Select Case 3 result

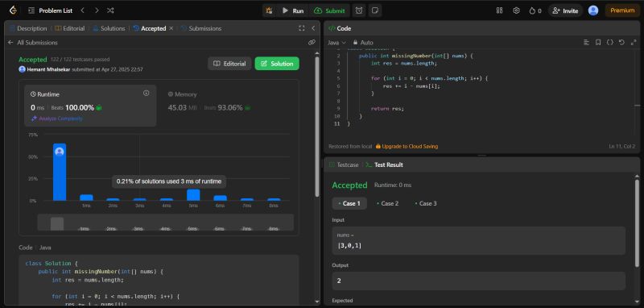(426, 203)
